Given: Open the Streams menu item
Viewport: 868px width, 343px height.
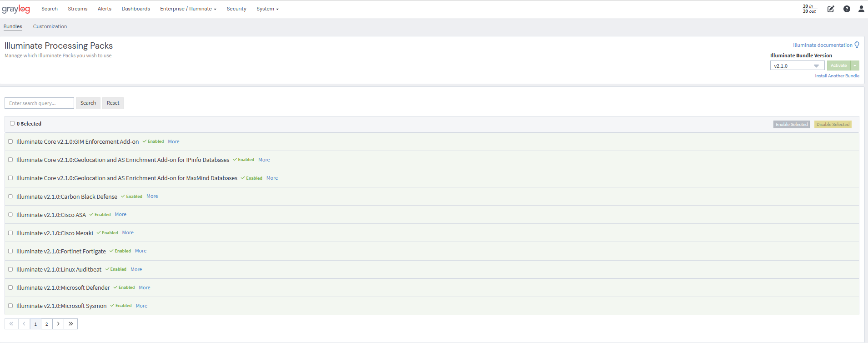Looking at the screenshot, I should 78,9.
